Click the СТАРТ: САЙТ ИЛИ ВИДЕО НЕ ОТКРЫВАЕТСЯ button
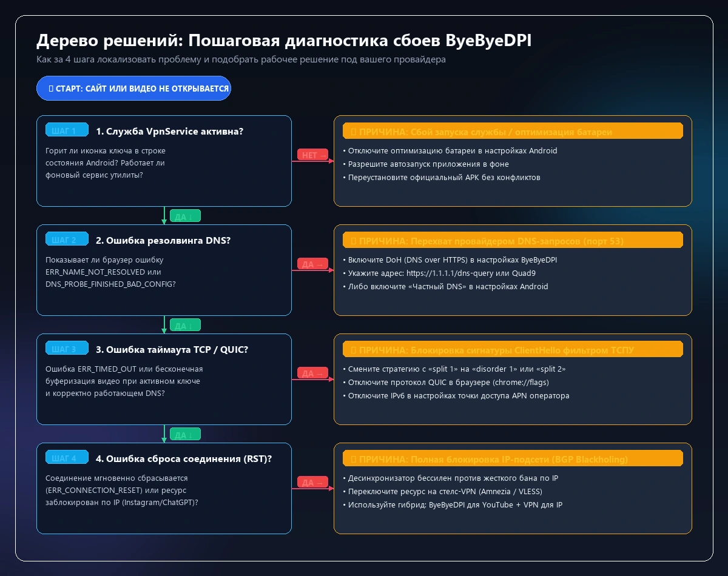 tap(133, 89)
